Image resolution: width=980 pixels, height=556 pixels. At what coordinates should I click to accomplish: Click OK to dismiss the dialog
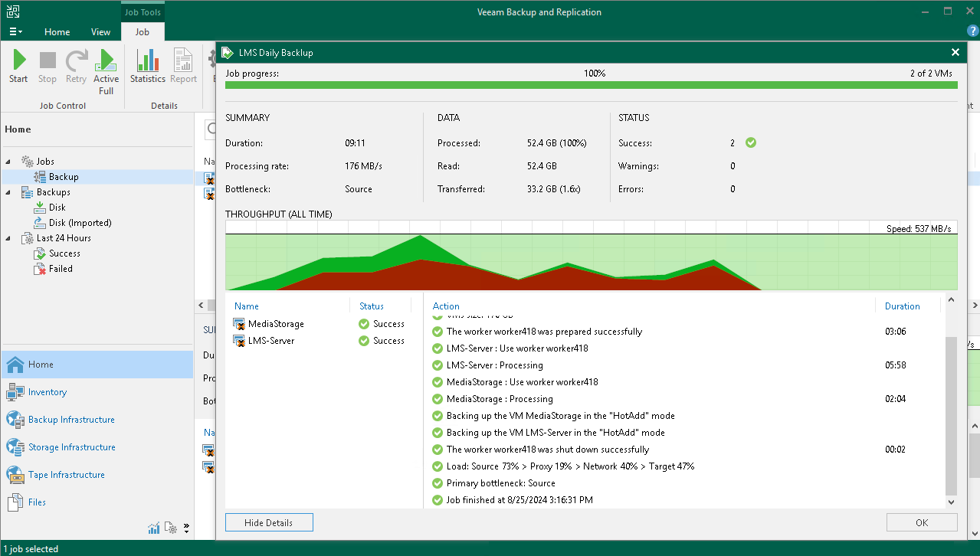pos(922,522)
